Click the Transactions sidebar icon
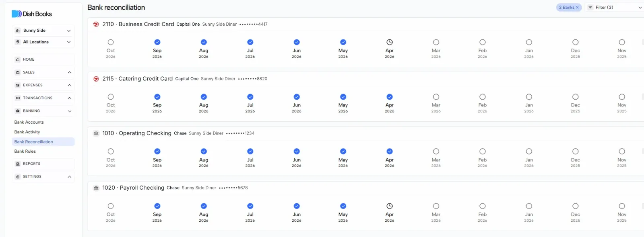 click(x=18, y=98)
